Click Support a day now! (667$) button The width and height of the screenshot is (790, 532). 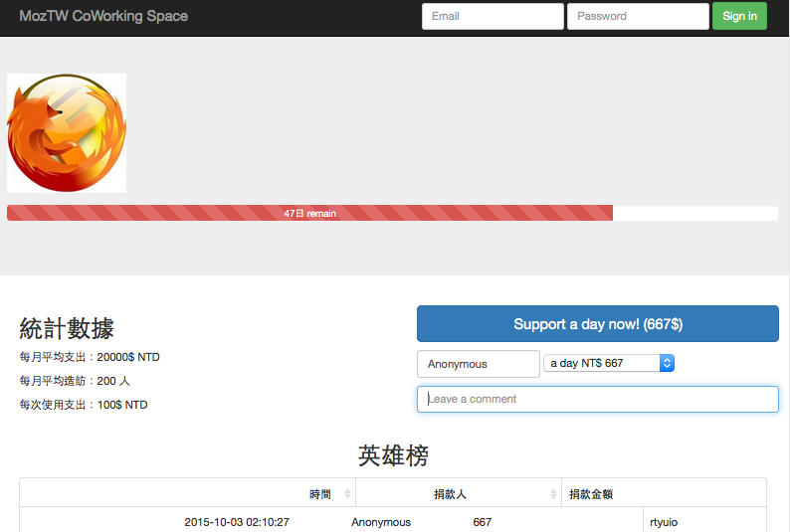(x=598, y=323)
